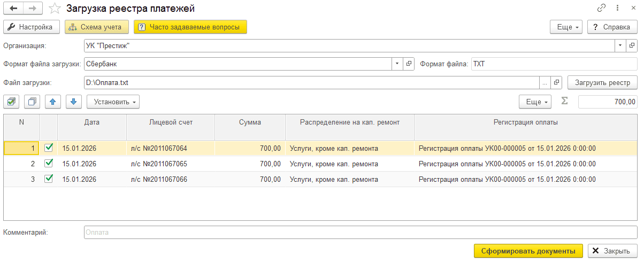Click the back navigation arrow
This screenshot has height=262, width=644.
coord(13,9)
